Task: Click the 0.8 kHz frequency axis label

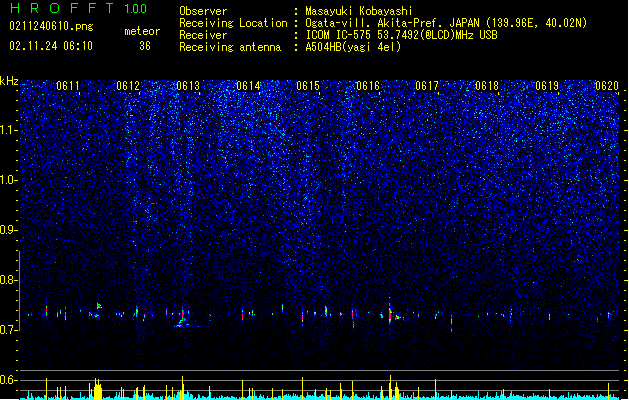Action: (8, 280)
